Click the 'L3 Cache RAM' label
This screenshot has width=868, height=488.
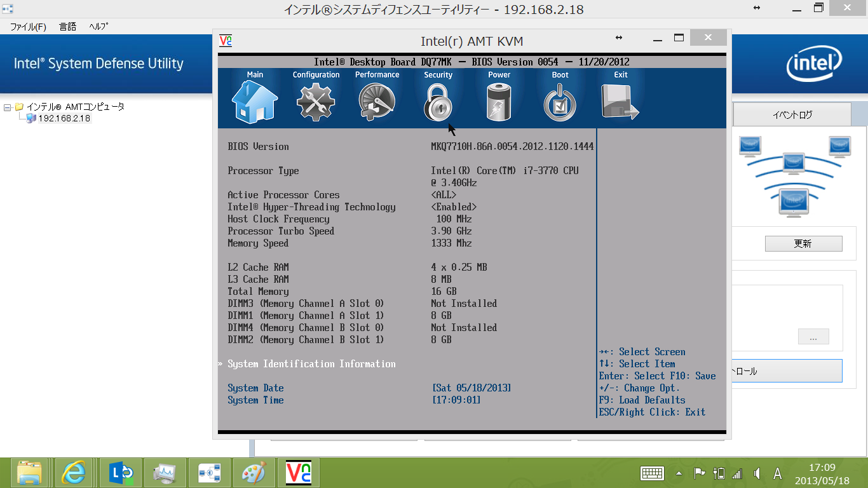coord(258,280)
